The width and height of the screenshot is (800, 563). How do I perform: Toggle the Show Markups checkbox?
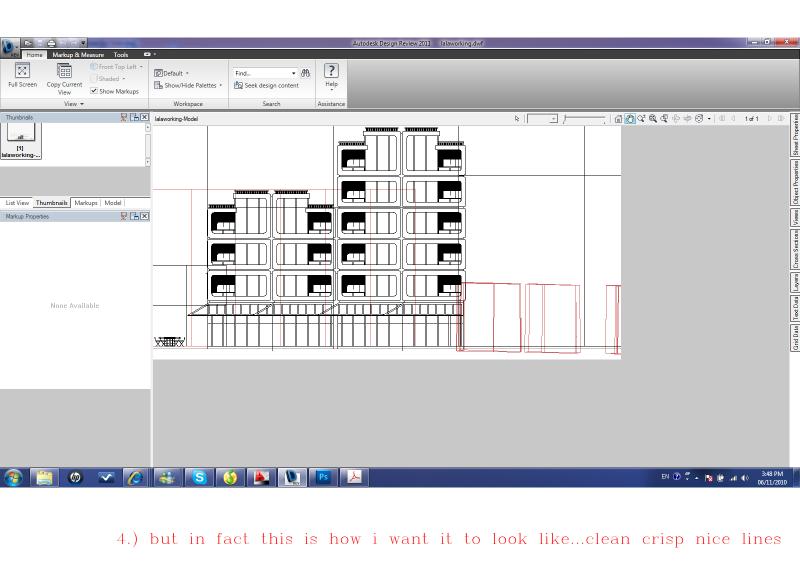point(94,91)
